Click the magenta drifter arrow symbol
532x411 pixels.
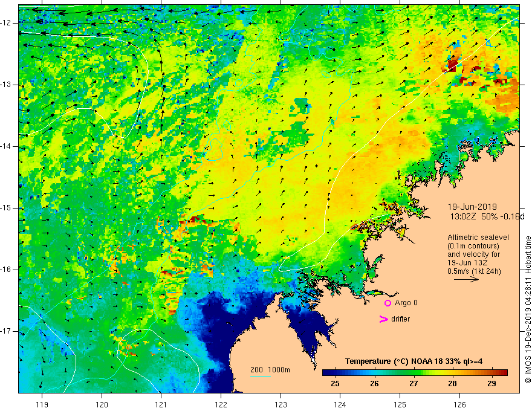(383, 319)
